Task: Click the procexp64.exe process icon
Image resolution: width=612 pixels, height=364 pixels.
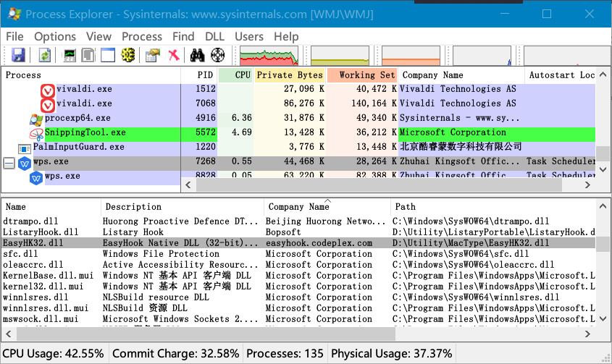Action: coord(36,120)
